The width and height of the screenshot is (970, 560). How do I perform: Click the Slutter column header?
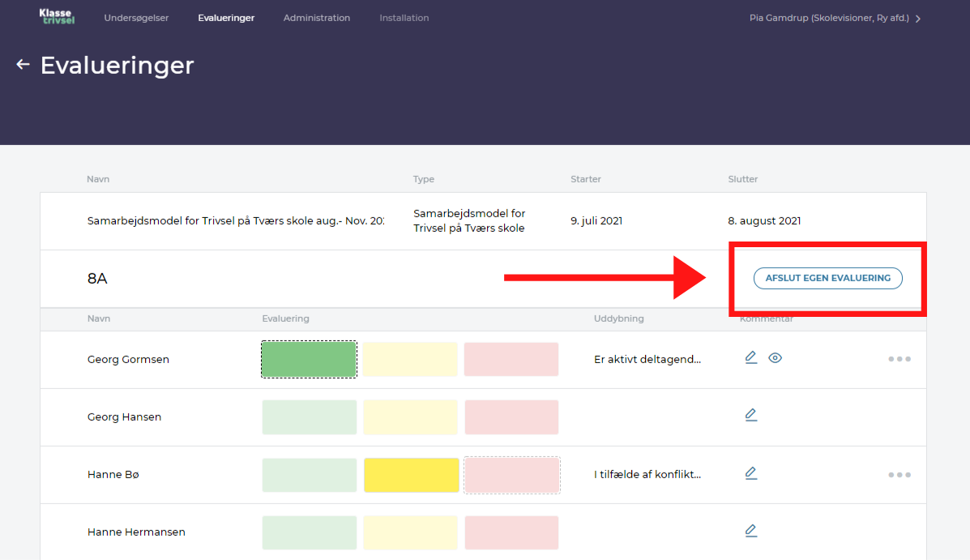(743, 179)
